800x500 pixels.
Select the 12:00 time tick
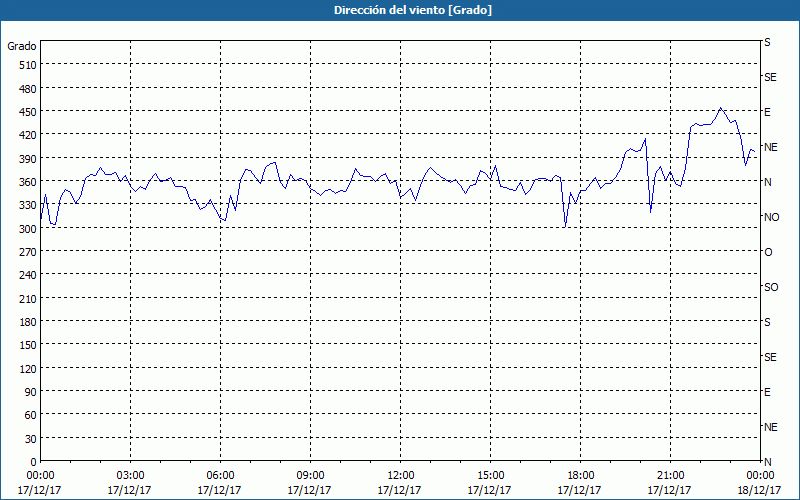tap(400, 476)
